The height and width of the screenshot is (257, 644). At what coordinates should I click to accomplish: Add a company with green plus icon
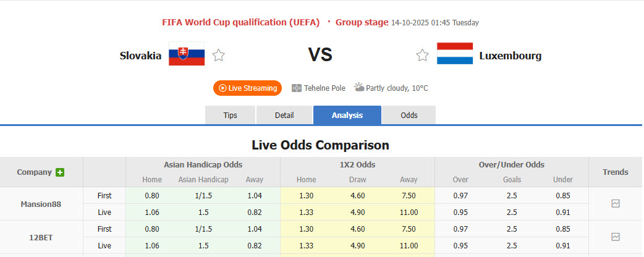(x=60, y=172)
